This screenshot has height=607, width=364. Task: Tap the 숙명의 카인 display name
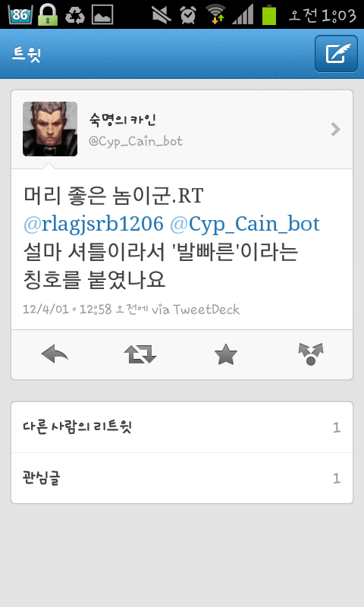tap(122, 120)
